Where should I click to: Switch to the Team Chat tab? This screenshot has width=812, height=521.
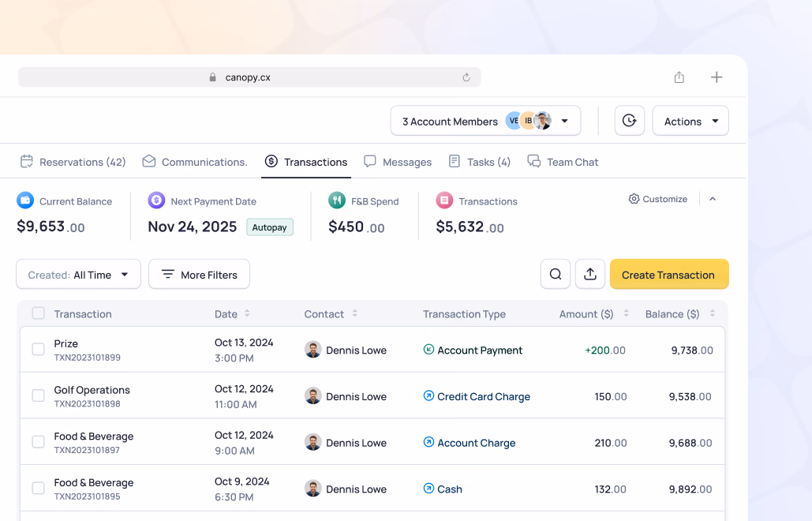(563, 162)
